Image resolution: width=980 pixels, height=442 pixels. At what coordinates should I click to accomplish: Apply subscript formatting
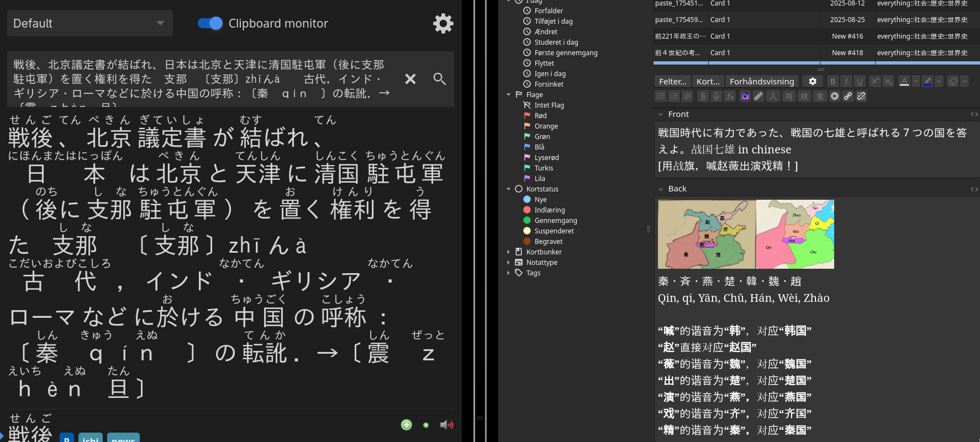coord(888,81)
